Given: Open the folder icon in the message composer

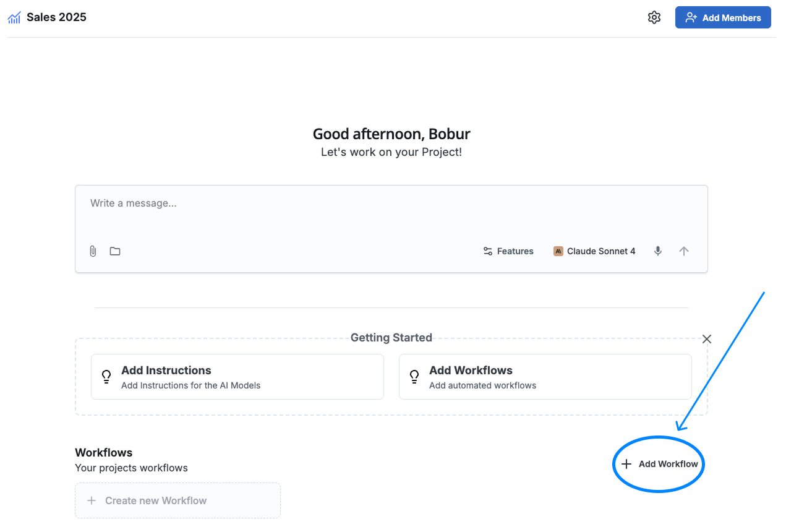Looking at the screenshot, I should click(115, 251).
